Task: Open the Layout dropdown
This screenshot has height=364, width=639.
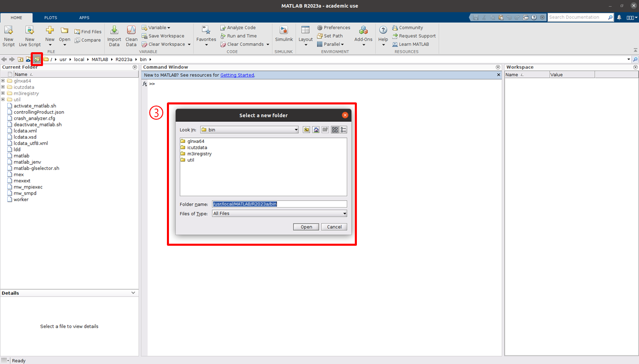Action: [306, 36]
